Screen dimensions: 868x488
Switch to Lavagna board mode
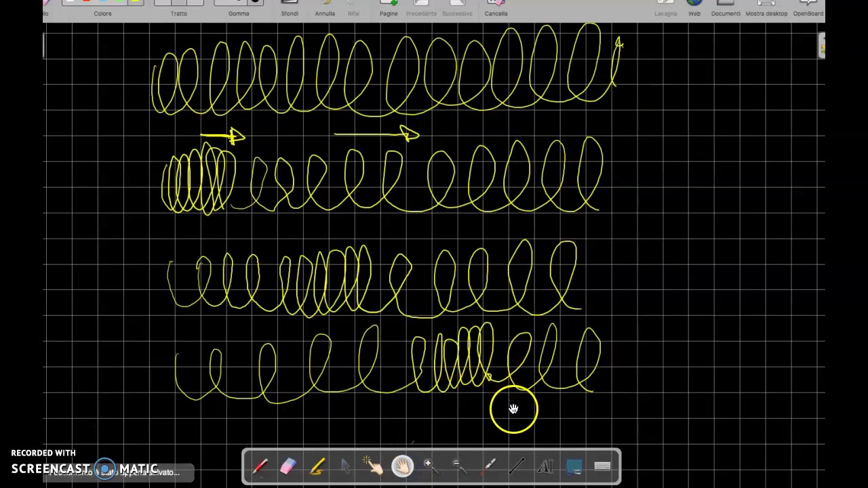pyautogui.click(x=666, y=9)
